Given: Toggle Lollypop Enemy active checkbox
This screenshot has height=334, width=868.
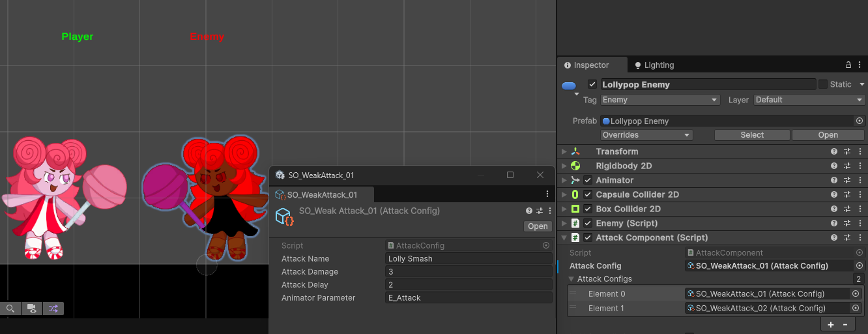Looking at the screenshot, I should pos(592,84).
